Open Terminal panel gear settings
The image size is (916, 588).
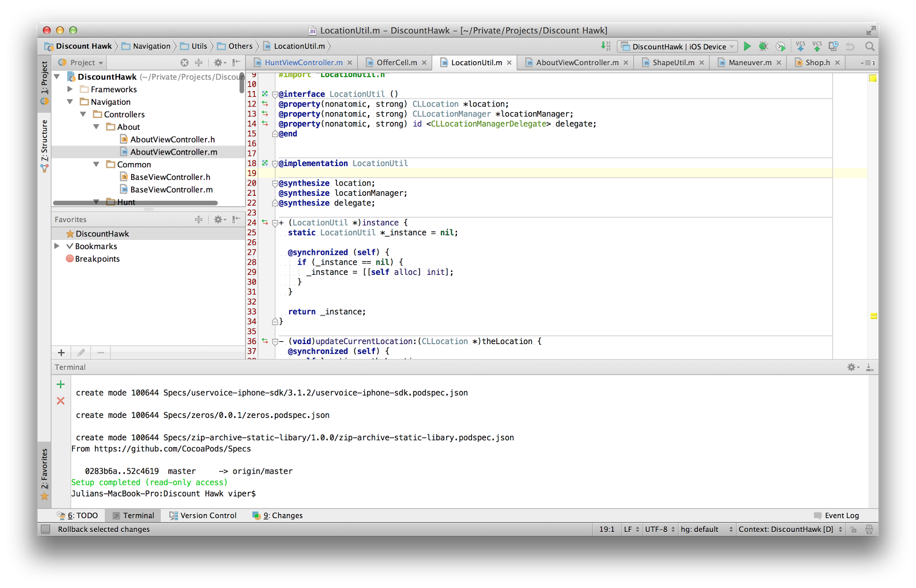(853, 367)
